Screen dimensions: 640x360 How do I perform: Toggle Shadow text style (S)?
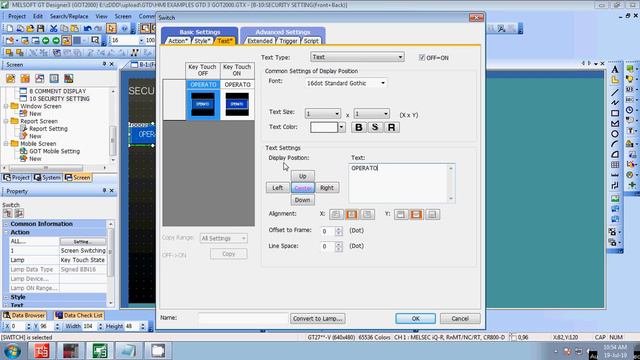click(375, 127)
